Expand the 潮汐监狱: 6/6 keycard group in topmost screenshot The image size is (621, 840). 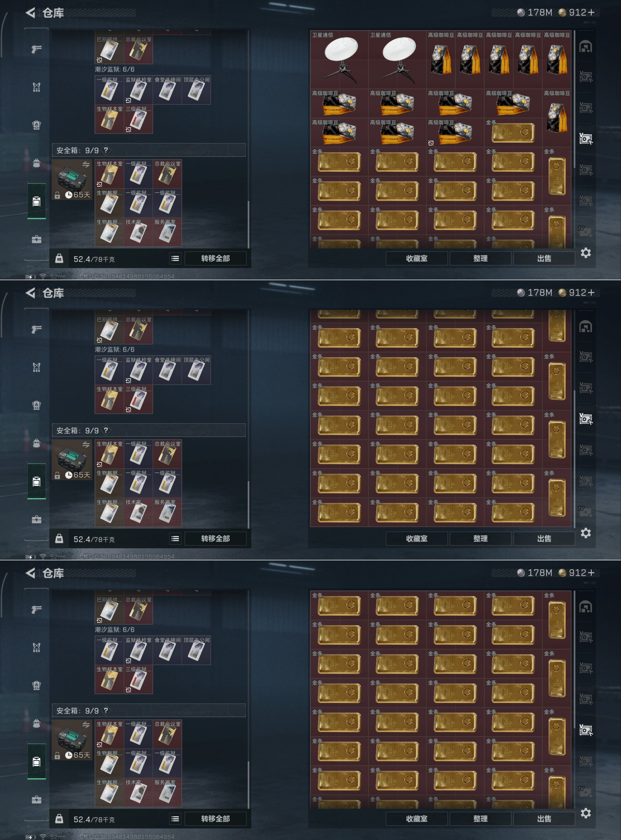[115, 69]
